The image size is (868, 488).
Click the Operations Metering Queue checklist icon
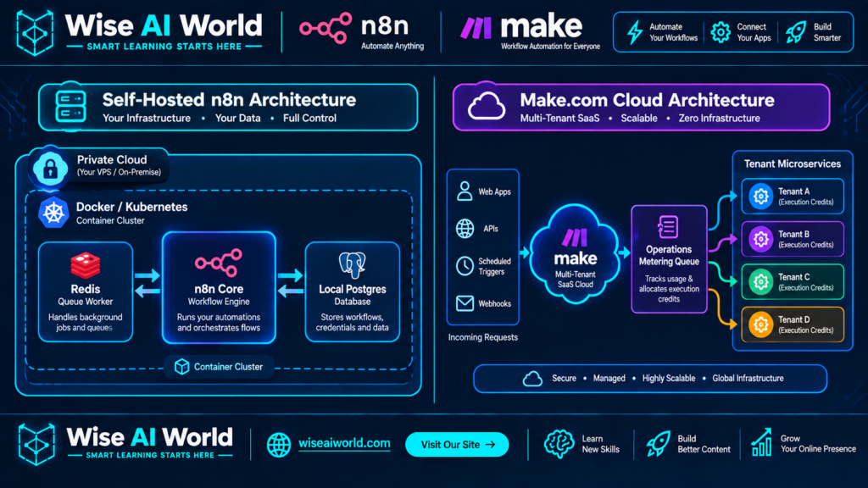668,227
